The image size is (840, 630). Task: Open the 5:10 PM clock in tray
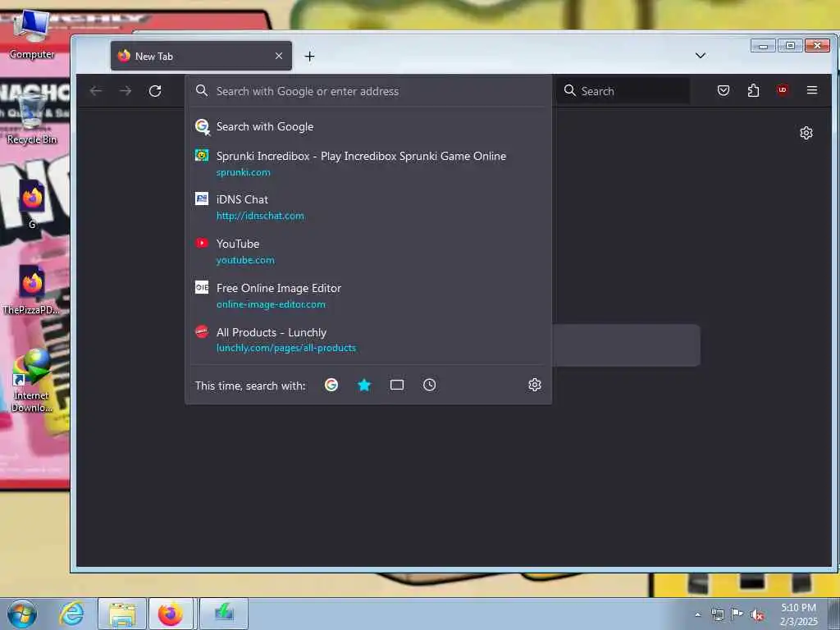[x=798, y=614]
